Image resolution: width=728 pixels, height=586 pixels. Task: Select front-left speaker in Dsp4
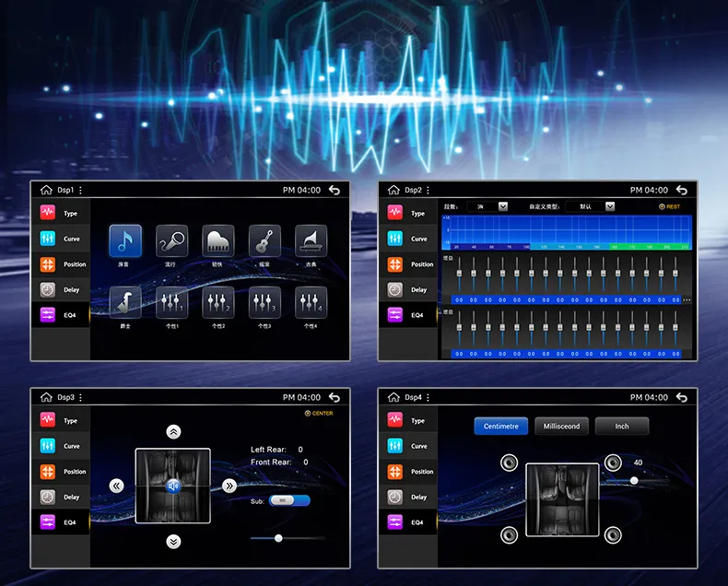pyautogui.click(x=510, y=463)
